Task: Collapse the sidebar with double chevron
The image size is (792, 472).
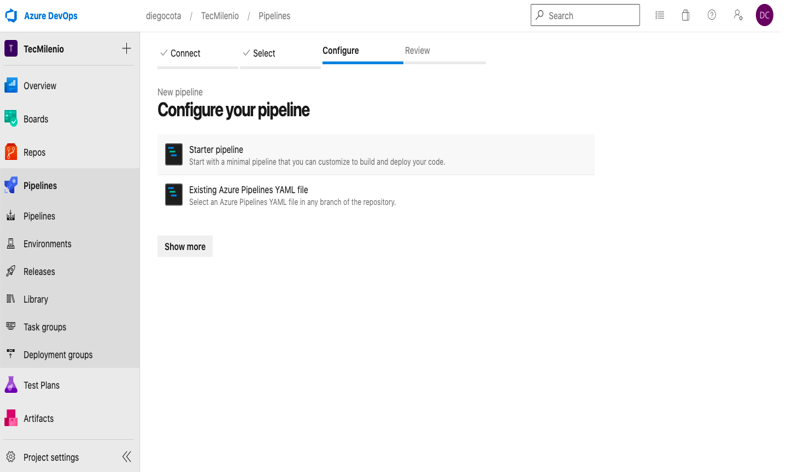Action: [x=126, y=457]
